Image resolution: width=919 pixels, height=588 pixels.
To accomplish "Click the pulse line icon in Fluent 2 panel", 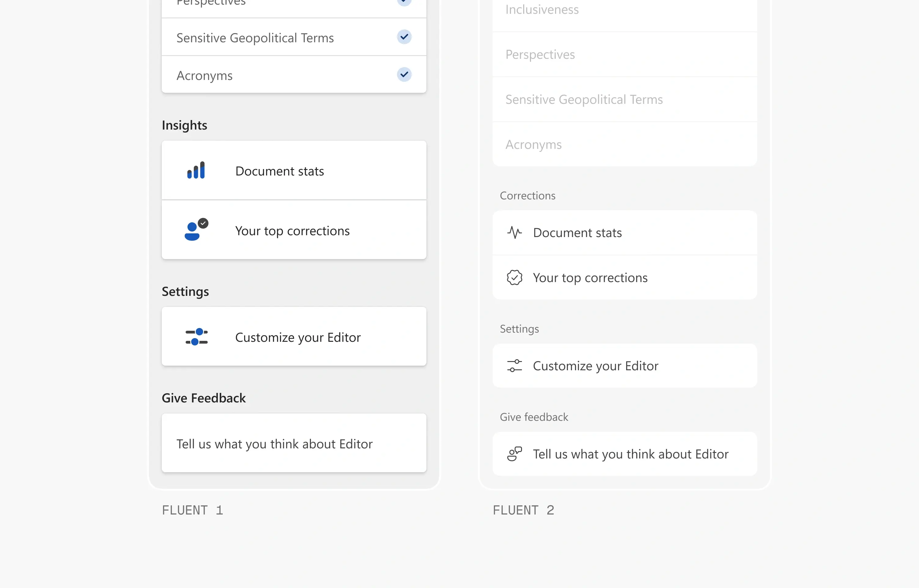I will click(x=514, y=232).
